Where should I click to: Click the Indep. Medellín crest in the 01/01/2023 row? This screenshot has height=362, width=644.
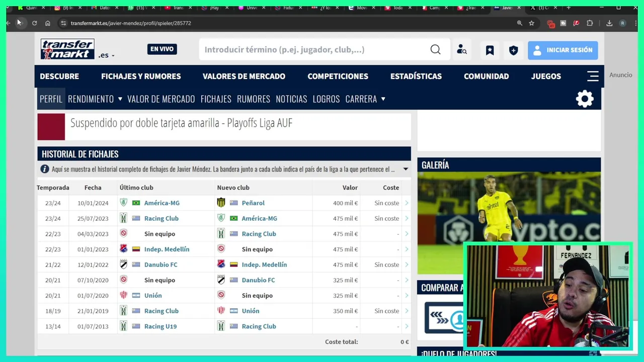(123, 249)
